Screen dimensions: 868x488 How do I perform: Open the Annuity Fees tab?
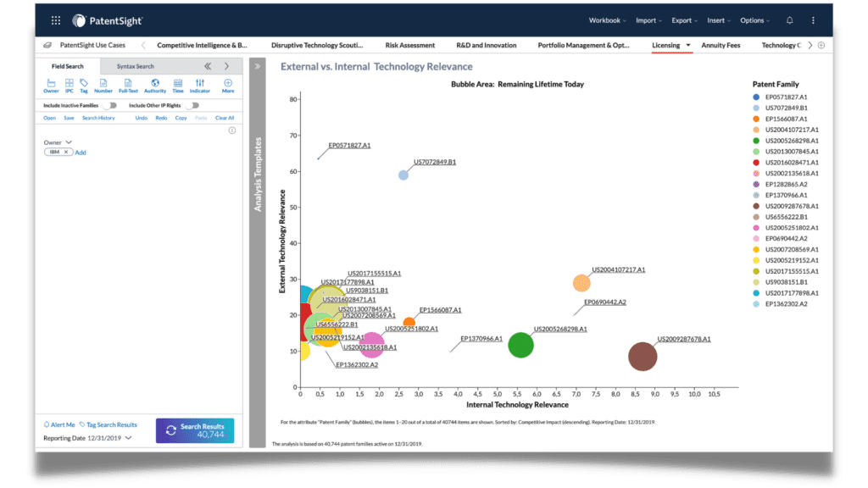pos(721,46)
